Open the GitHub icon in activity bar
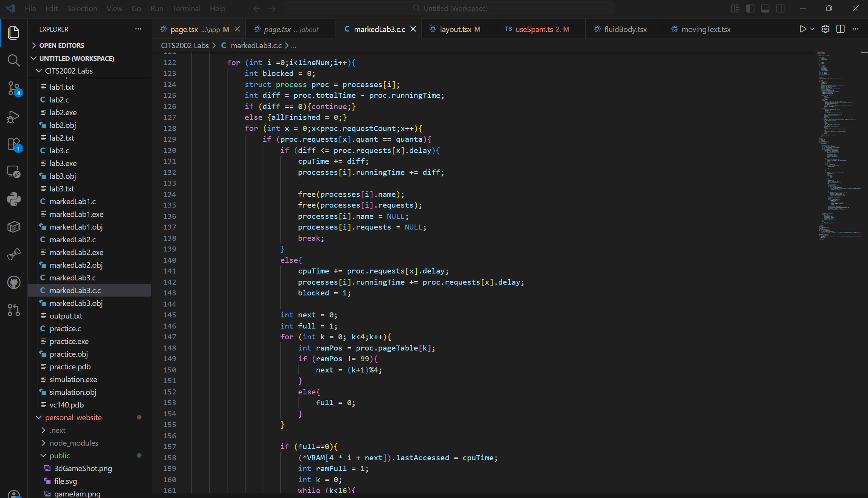The image size is (868, 498). pos(13,282)
